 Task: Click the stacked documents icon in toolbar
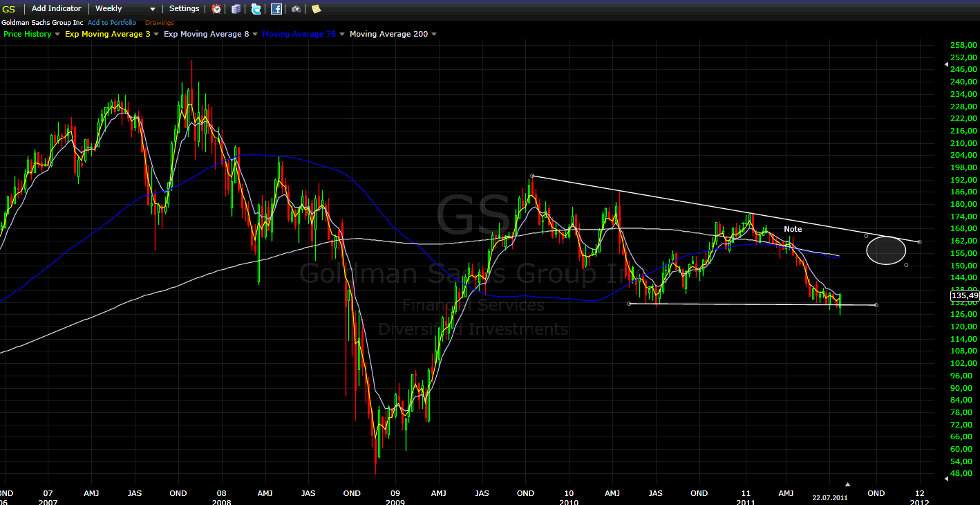click(236, 9)
